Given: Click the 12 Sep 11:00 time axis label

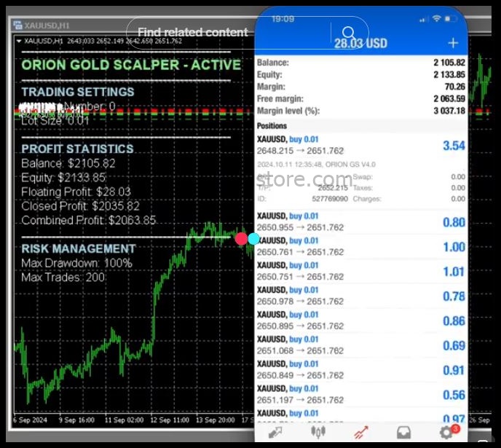Looking at the screenshot, I should coord(170,420).
